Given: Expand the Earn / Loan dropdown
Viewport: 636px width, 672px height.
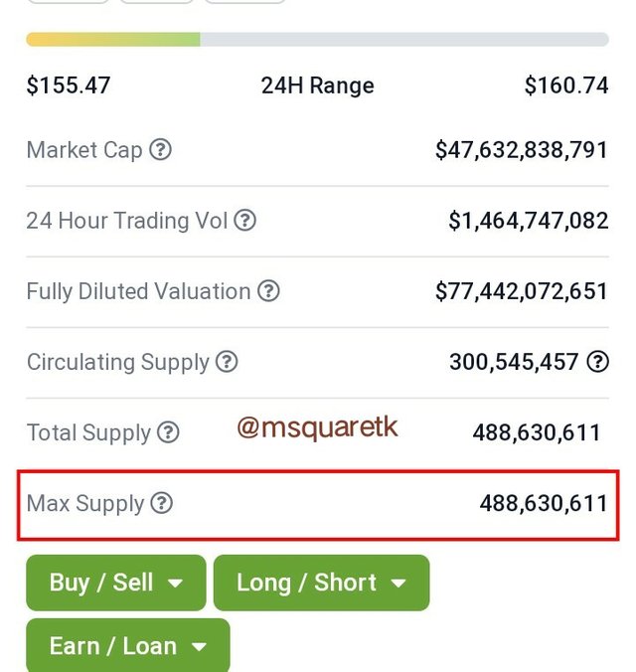Looking at the screenshot, I should pos(128,645).
